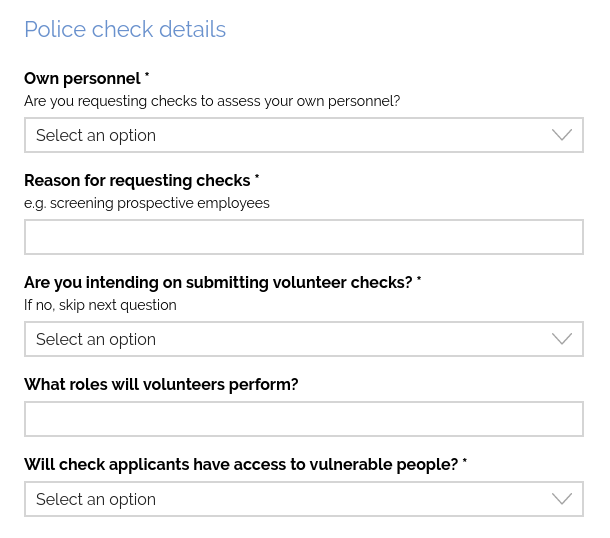Screen dimensions: 610x538
Task: Click the submitting volunteer checks question label
Action: (218, 282)
